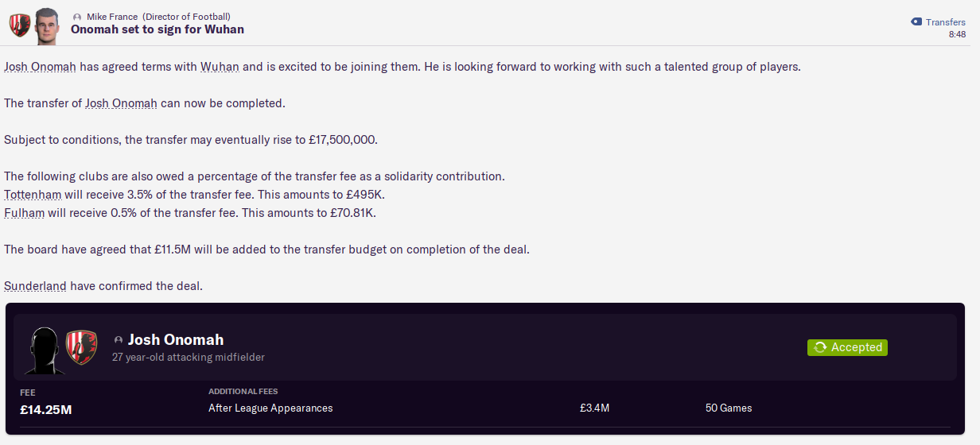
Task: Click the refresh arrows icon in the Accepted badge
Action: pyautogui.click(x=820, y=347)
